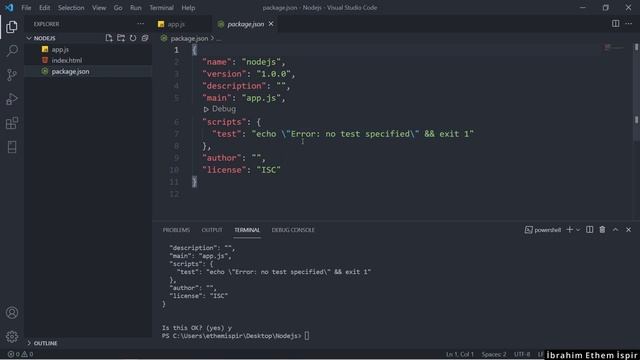Screen dimensions: 640x360
Task: Open the Selection menu
Action: pos(71,8)
